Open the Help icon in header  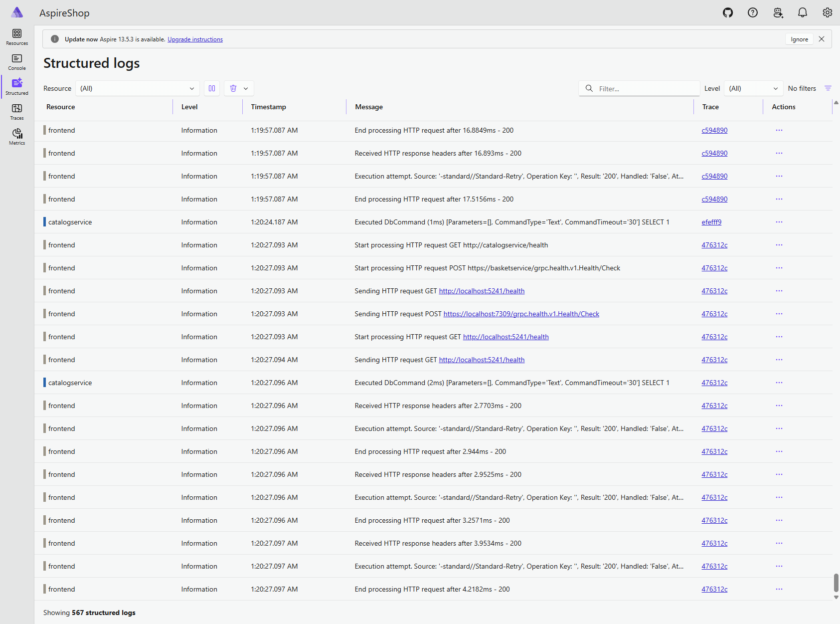point(753,12)
